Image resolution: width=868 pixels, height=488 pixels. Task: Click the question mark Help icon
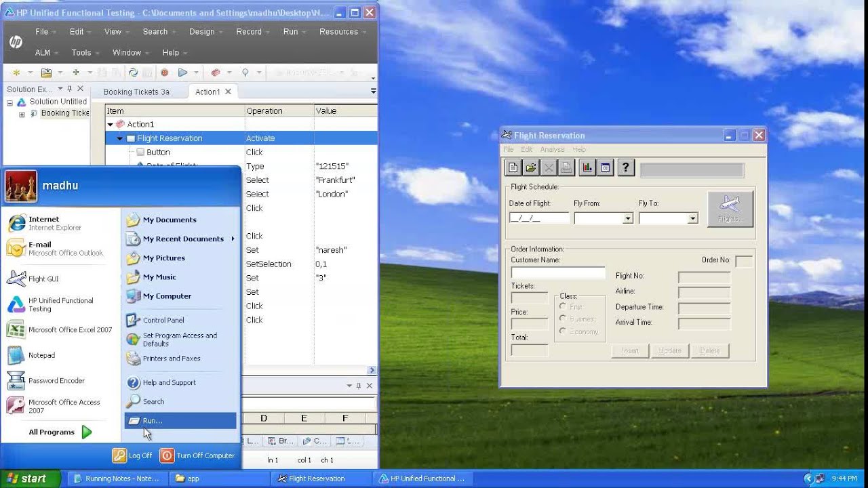(626, 167)
